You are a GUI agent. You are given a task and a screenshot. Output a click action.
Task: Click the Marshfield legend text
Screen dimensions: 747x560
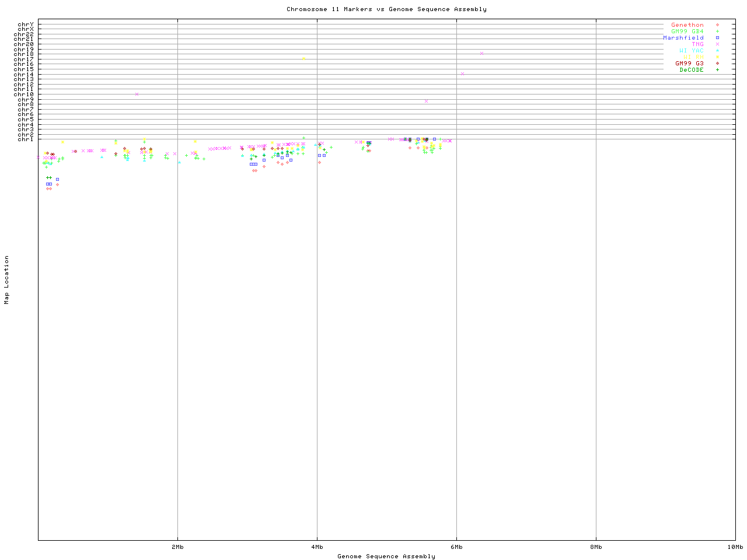[683, 38]
